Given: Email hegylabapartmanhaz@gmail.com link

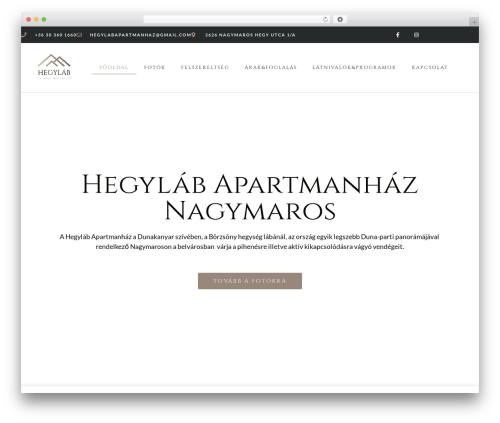Looking at the screenshot, I should [x=140, y=35].
